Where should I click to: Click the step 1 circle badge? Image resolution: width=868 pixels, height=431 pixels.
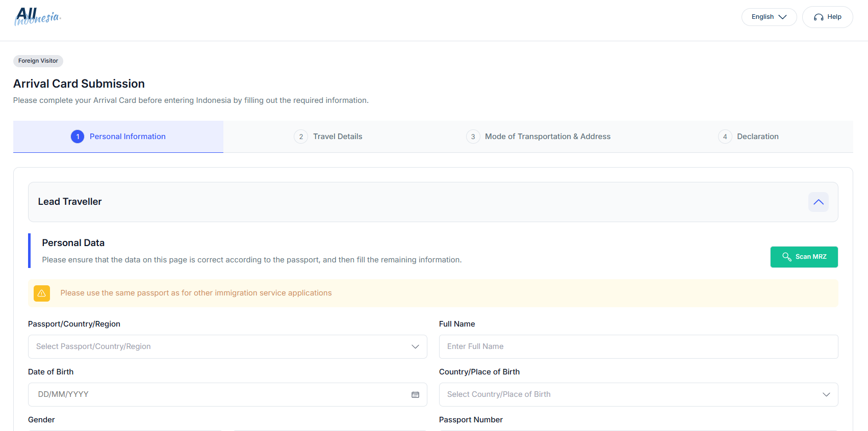pos(78,137)
